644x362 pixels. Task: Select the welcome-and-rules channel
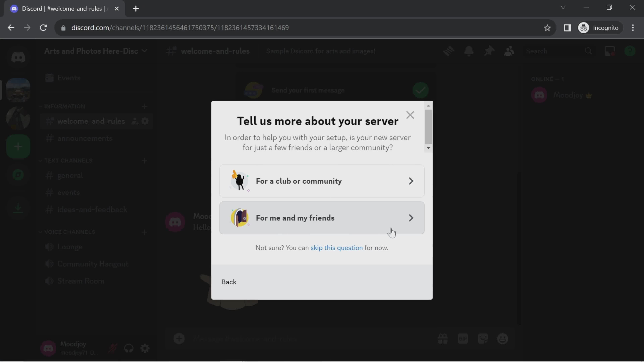point(96,121)
